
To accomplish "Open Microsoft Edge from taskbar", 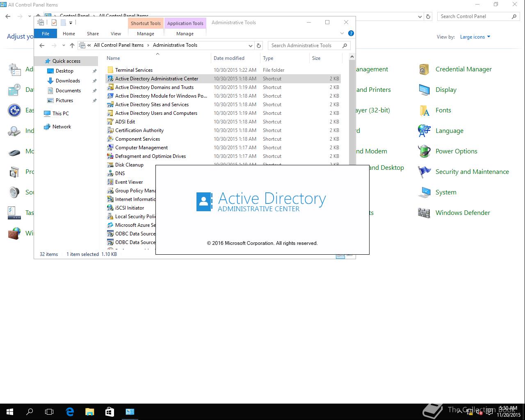I will (x=70, y=411).
